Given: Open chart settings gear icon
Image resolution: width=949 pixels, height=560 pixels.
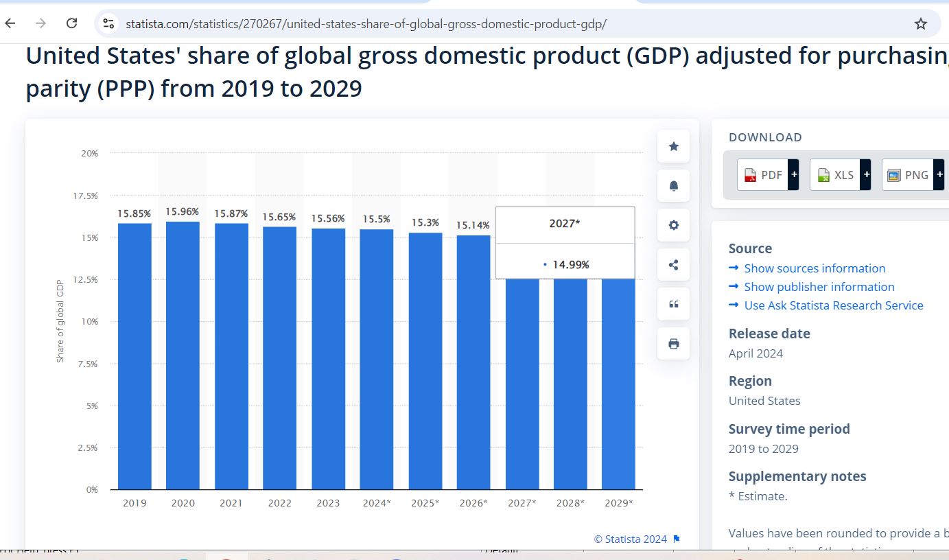Looking at the screenshot, I should point(673,225).
